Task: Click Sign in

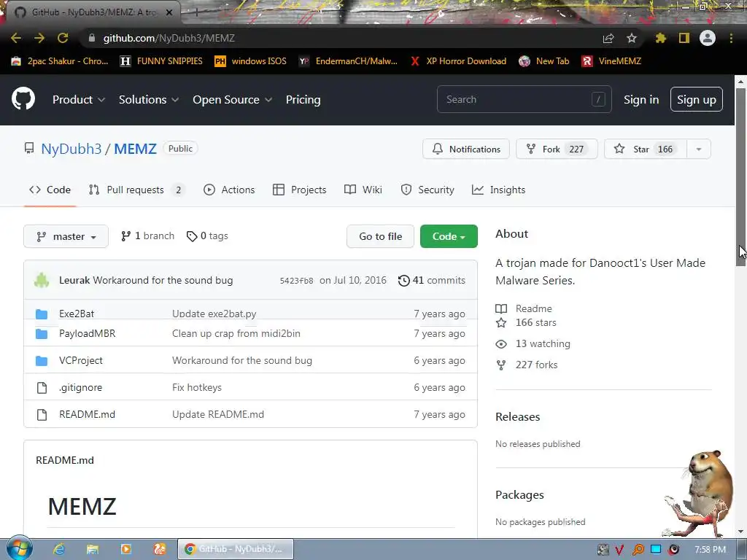Action: [x=641, y=99]
